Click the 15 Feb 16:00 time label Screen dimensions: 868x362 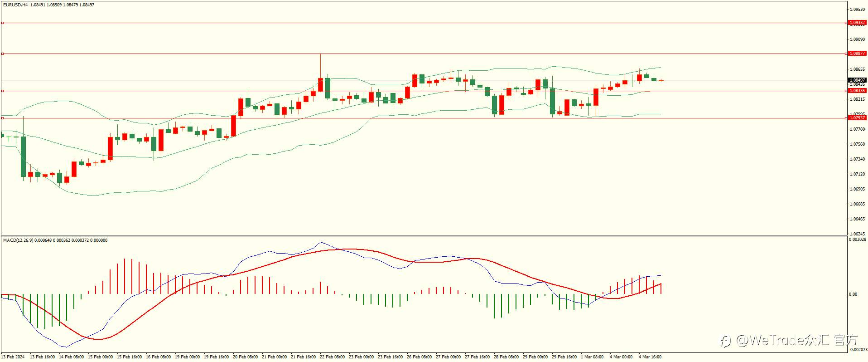[x=130, y=357]
